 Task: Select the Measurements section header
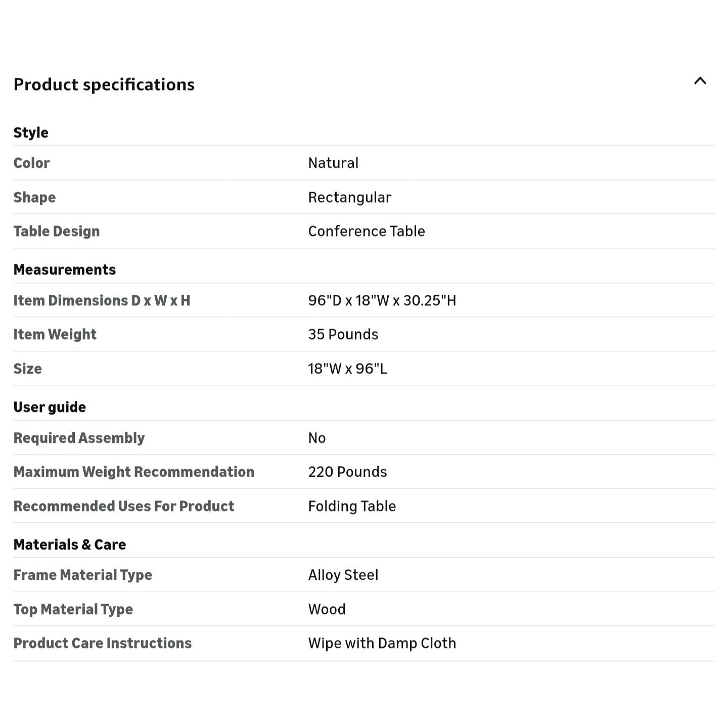65,269
